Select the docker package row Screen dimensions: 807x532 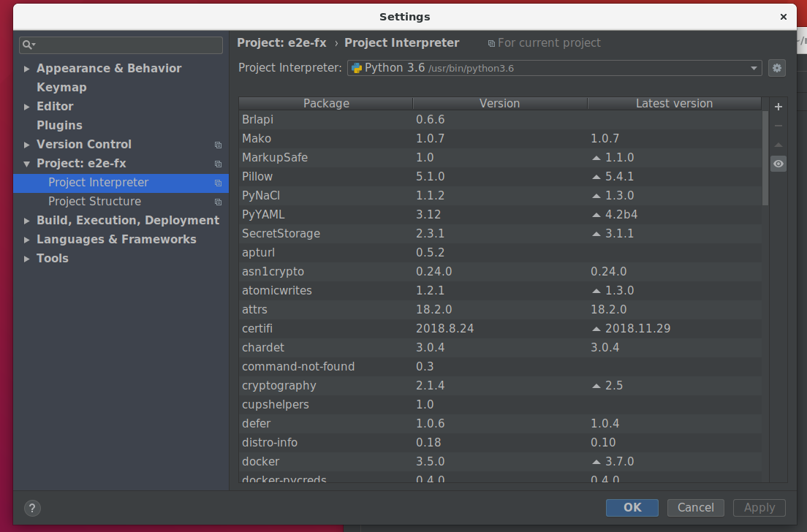tap(500, 462)
